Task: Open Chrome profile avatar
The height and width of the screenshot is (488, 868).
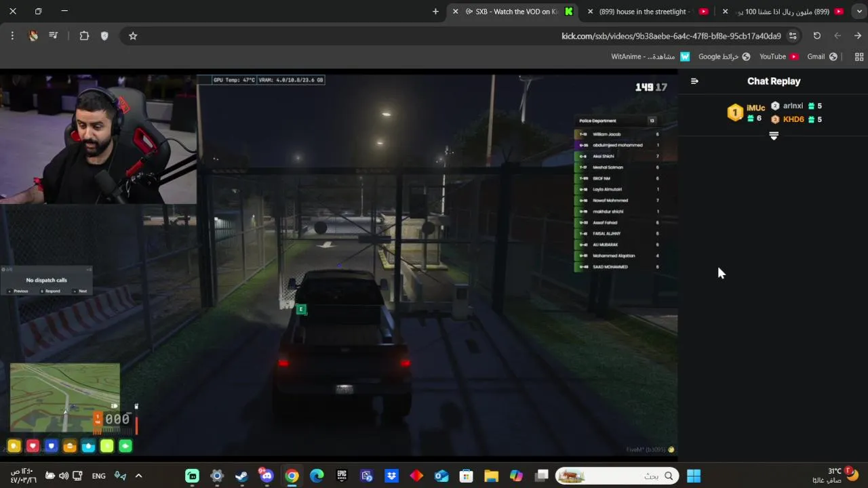Action: [33, 36]
